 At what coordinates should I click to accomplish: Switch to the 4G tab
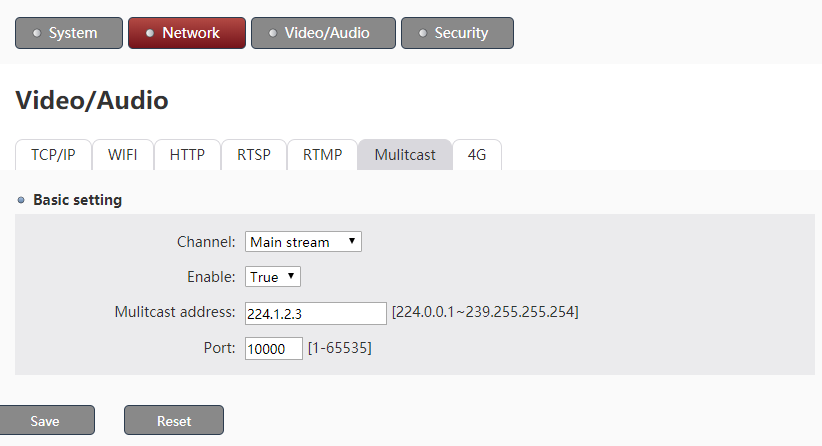[x=477, y=155]
